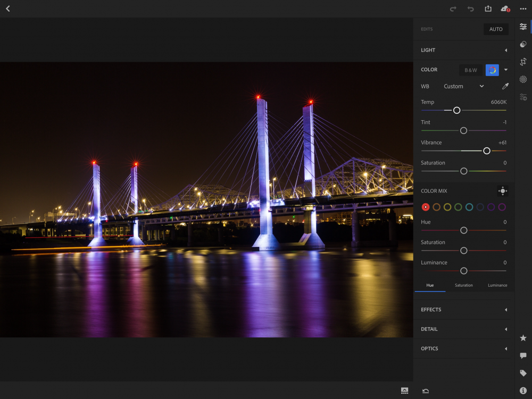Screen dimensions: 532x399
Task: Select the white balance eyedropper
Action: click(x=505, y=86)
